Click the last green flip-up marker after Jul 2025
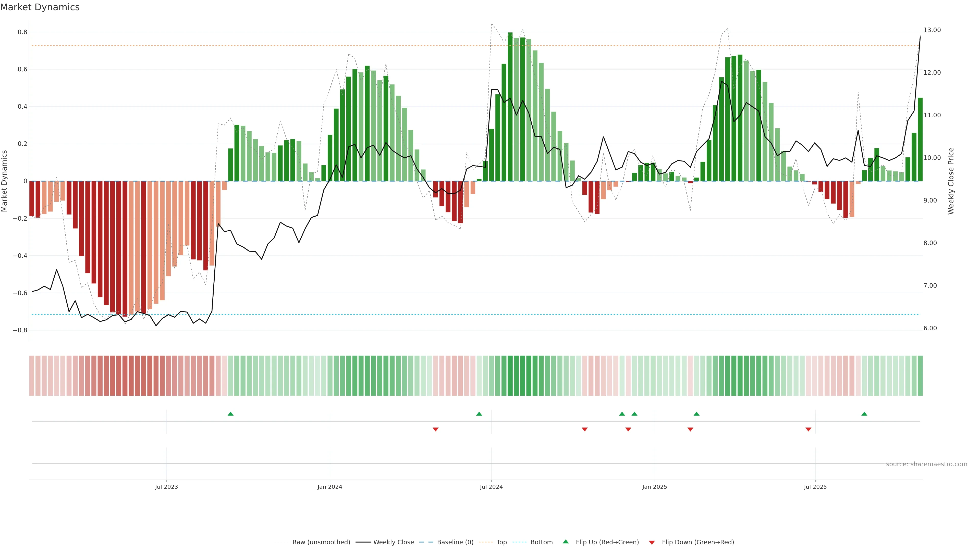The image size is (980, 551). click(864, 414)
